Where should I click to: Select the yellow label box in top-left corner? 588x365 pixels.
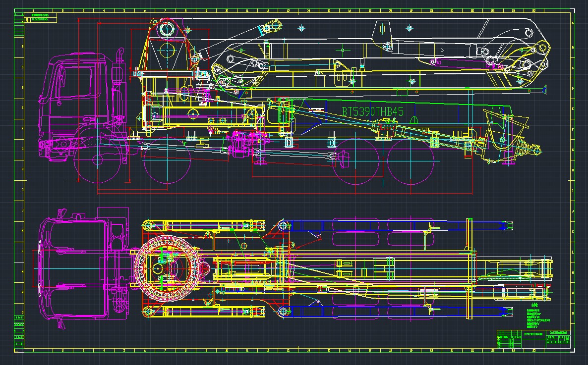(x=41, y=18)
